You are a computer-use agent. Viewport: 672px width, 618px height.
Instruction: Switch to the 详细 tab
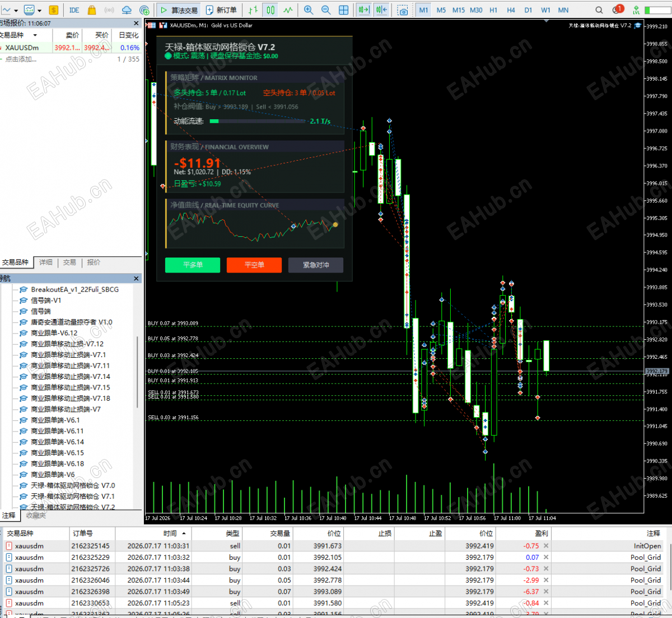46,262
